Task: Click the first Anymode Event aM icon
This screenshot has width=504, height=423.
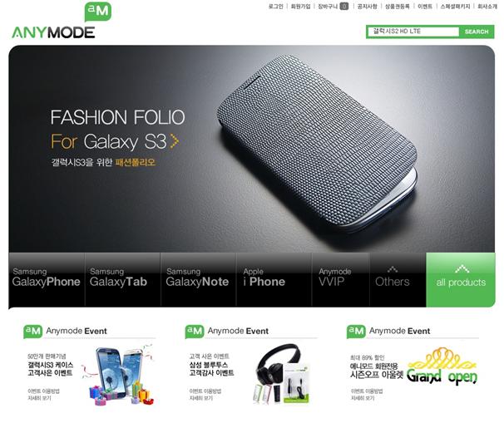Action: coord(32,332)
